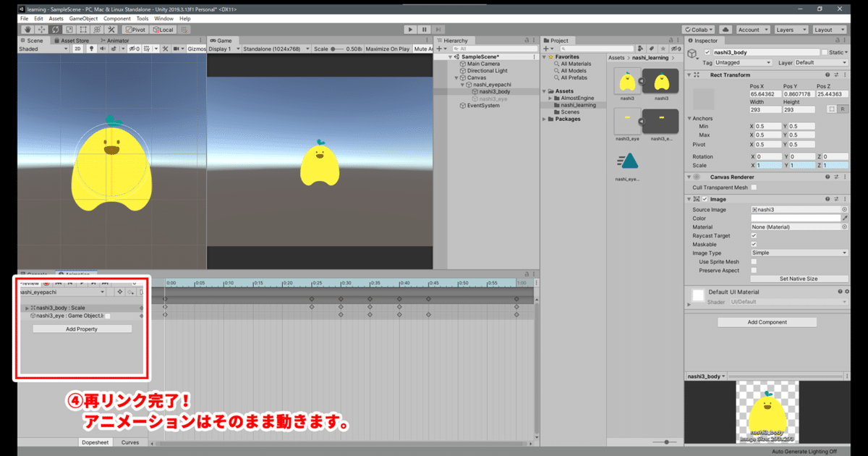Open the Account dropdown

pos(753,30)
